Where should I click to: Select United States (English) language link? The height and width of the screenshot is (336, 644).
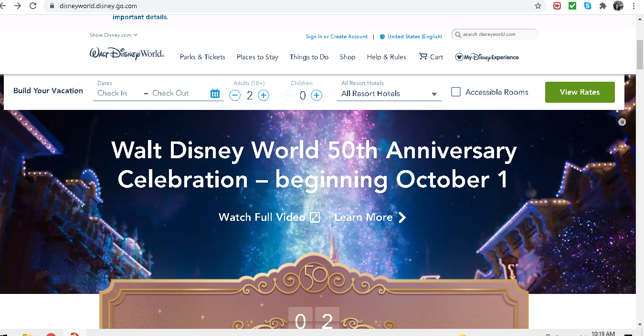click(x=415, y=37)
